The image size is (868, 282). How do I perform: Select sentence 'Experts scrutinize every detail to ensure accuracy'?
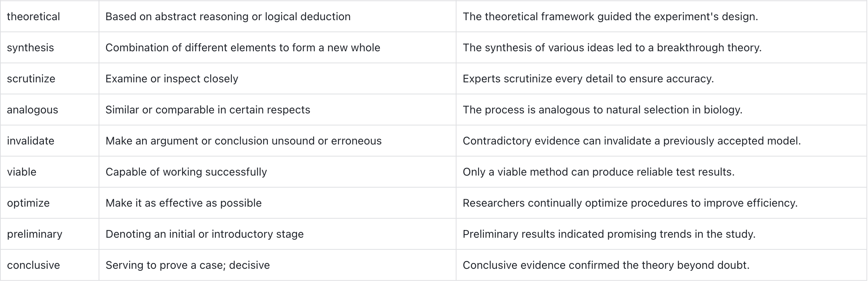coord(588,79)
